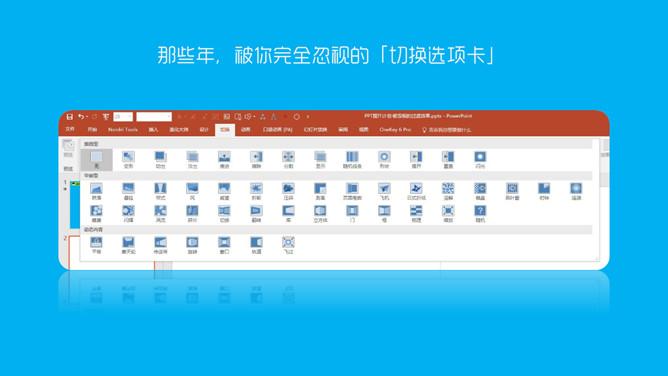Click the Tell Me search box
Viewport: 668px width, 376px height.
pyautogui.click(x=446, y=130)
